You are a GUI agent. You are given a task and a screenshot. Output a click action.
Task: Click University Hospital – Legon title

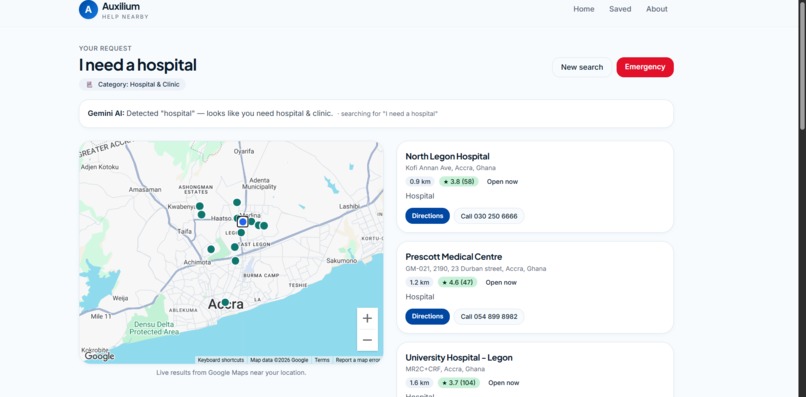click(x=459, y=357)
